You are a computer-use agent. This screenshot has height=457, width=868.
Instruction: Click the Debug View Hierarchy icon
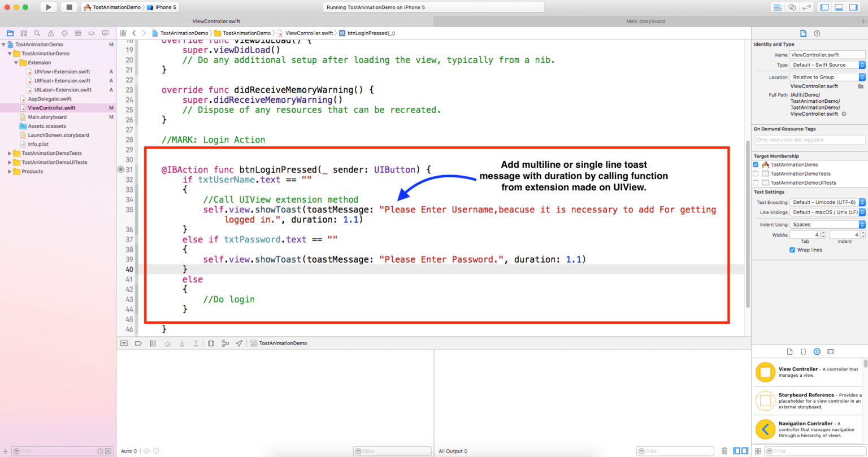(x=211, y=343)
